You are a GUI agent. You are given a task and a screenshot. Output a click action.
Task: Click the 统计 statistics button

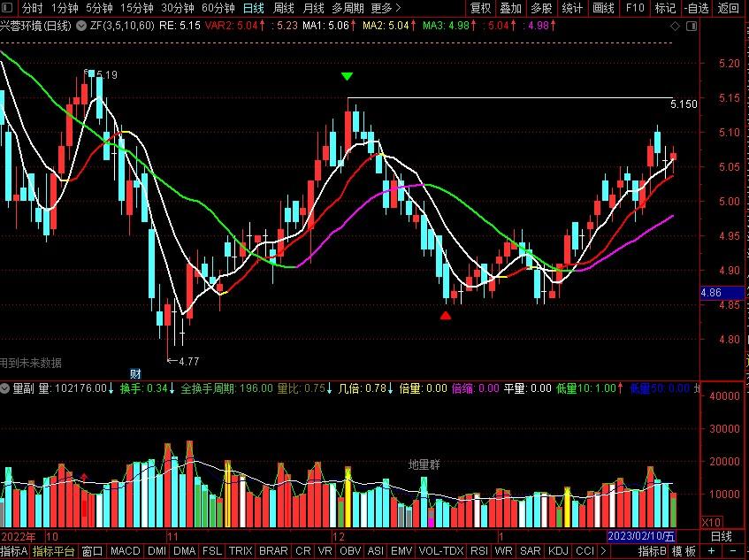(572, 8)
